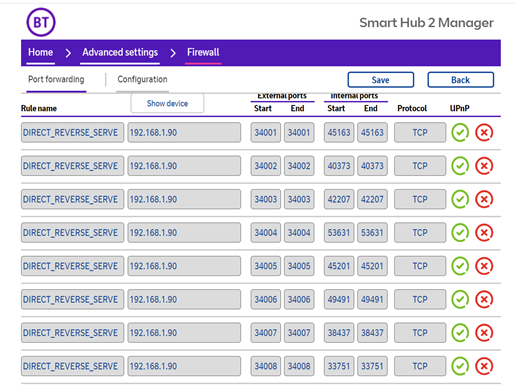
Task: Save the port forwarding rules
Action: click(381, 80)
